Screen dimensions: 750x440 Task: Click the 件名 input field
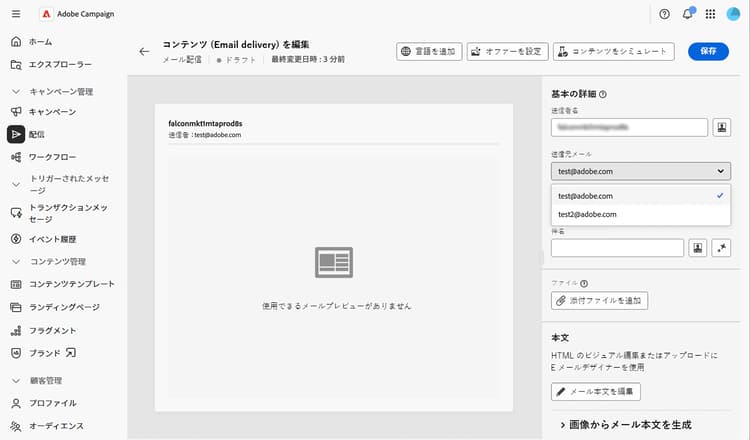click(x=617, y=248)
